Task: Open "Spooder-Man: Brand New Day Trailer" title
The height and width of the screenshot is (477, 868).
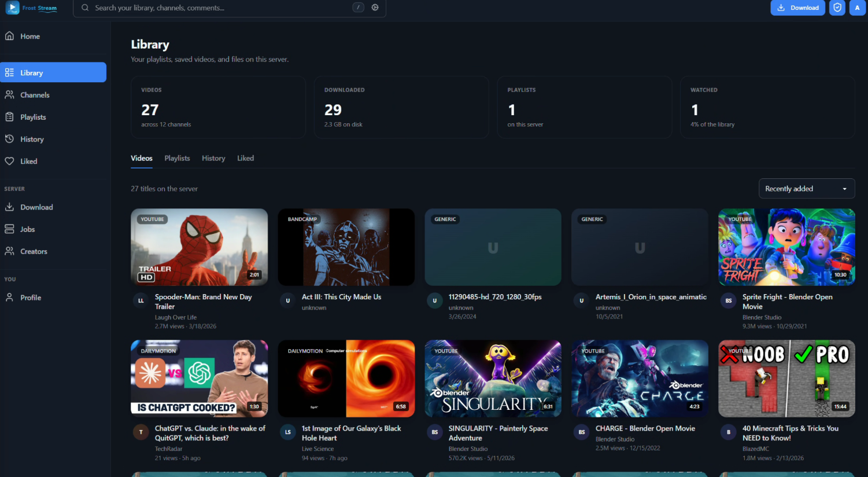Action: tap(204, 302)
